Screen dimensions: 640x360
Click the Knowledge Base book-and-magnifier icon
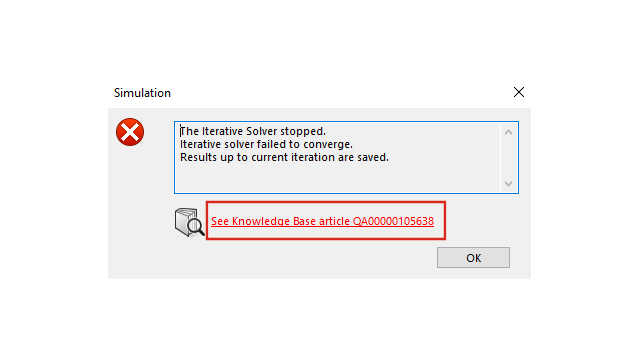(x=189, y=222)
